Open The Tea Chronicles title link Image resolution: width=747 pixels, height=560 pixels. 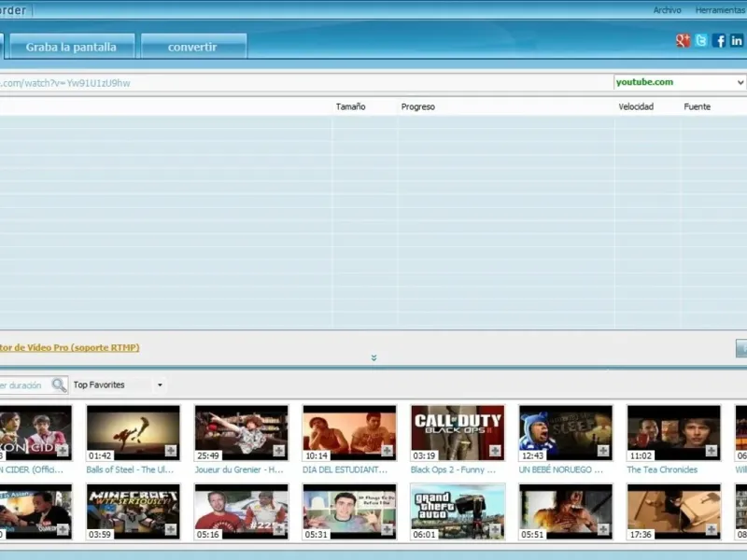[x=662, y=469]
